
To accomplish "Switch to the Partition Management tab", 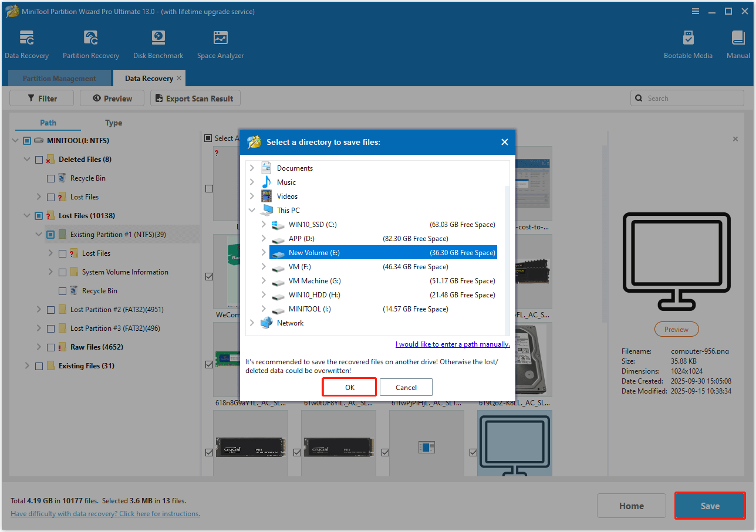I will (x=59, y=78).
